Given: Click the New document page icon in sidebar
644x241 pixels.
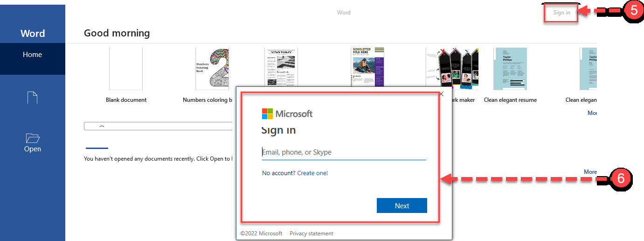Looking at the screenshot, I should [x=32, y=98].
